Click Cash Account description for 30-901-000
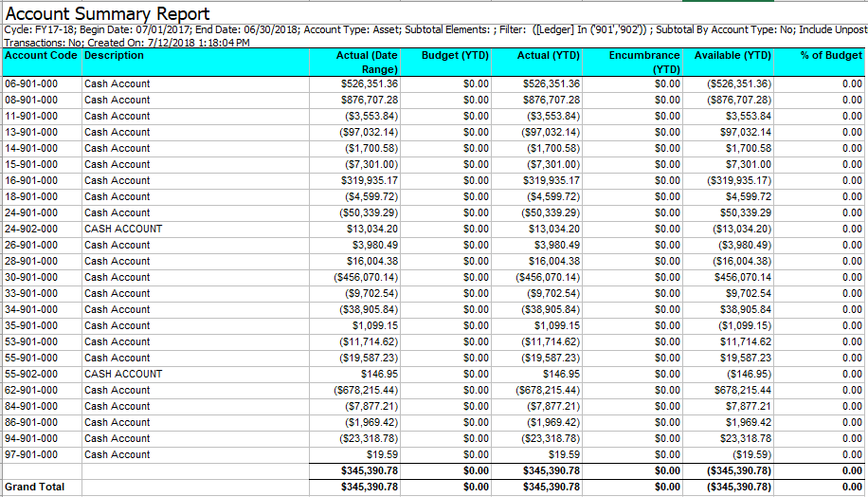 [117, 277]
